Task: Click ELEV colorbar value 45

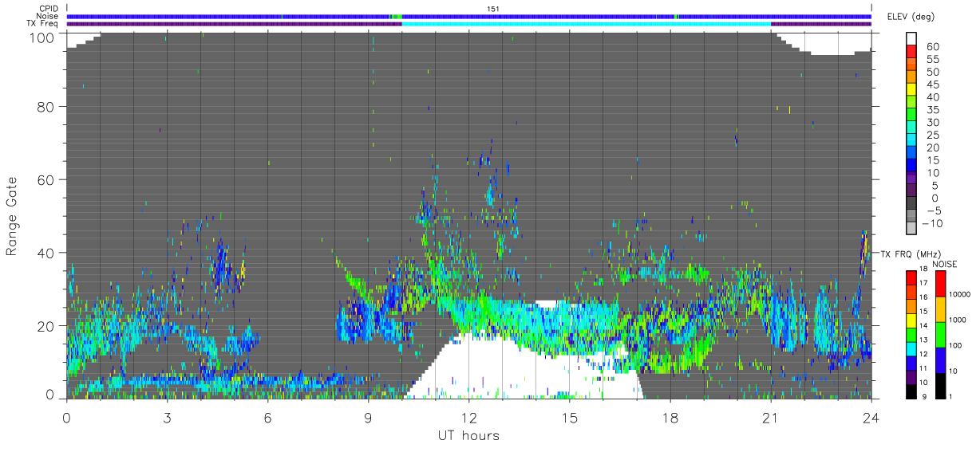Action: (x=932, y=85)
